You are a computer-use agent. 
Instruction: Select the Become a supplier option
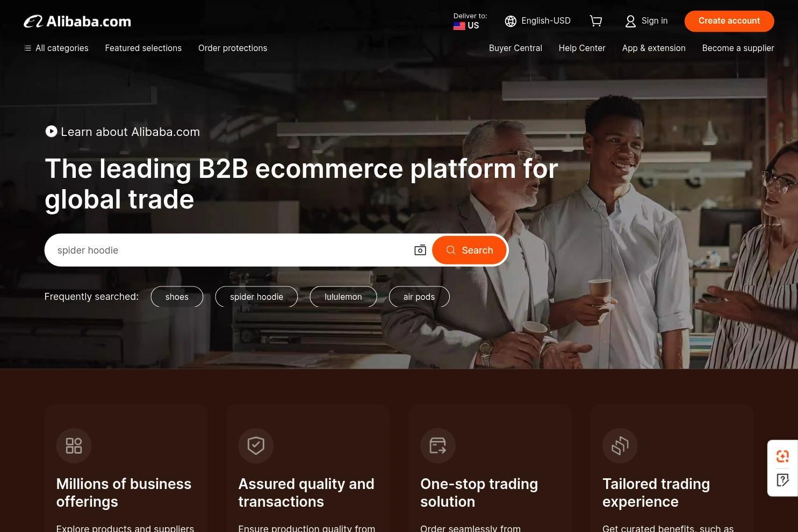pos(738,48)
